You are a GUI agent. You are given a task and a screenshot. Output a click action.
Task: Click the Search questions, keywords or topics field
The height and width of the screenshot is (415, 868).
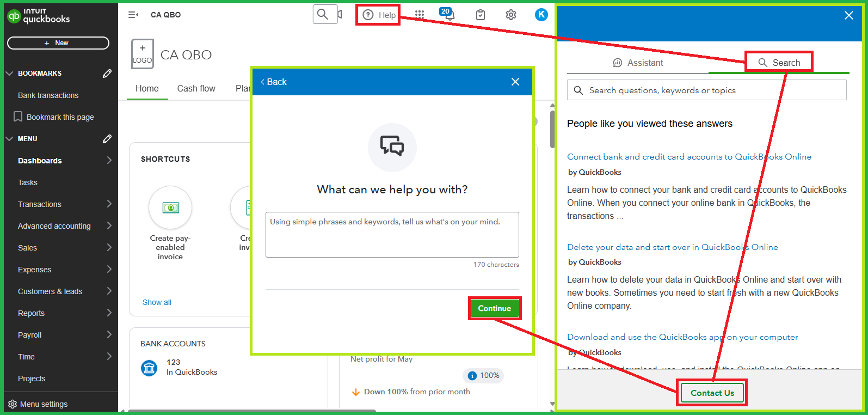(x=707, y=90)
